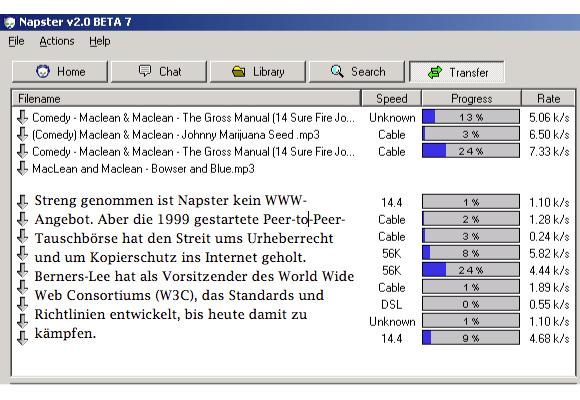
Task: Select filename 'MacLean and Maclean - Bowser and Blue.mp3'
Action: 144,169
